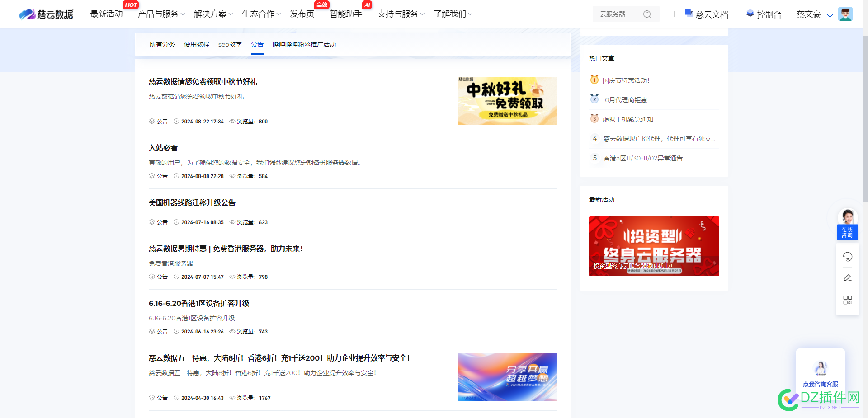Open 发布页 navigation item
Image resolution: width=868 pixels, height=418 pixels.
pos(302,14)
